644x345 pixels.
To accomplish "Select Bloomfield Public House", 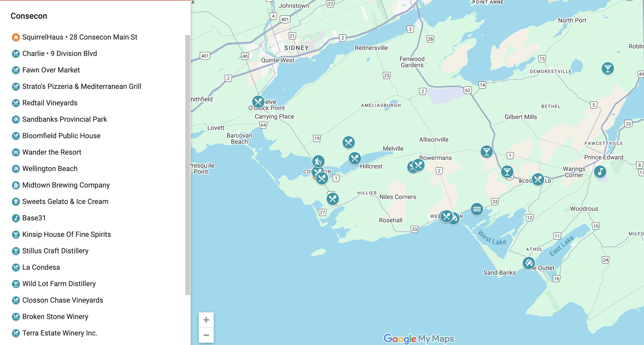I will point(61,136).
